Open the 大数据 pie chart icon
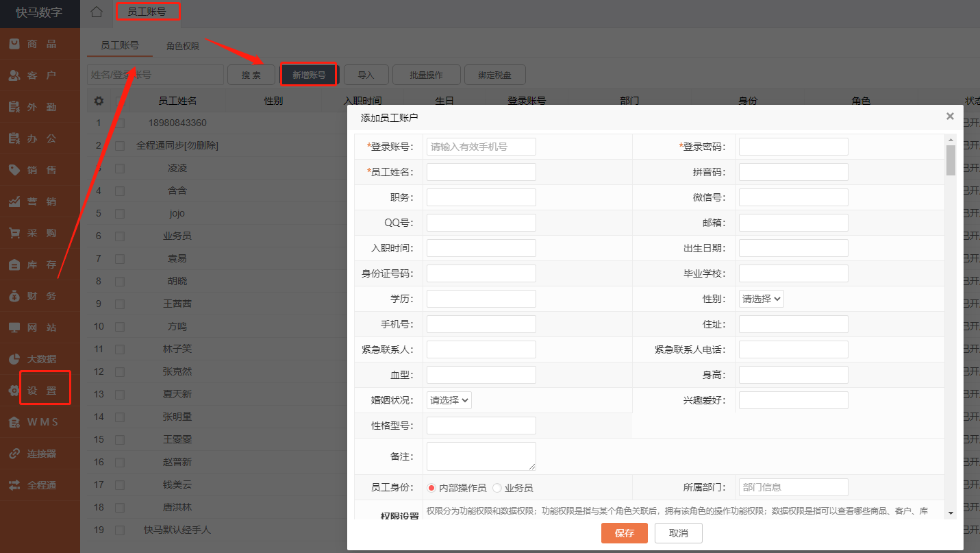 pyautogui.click(x=14, y=359)
